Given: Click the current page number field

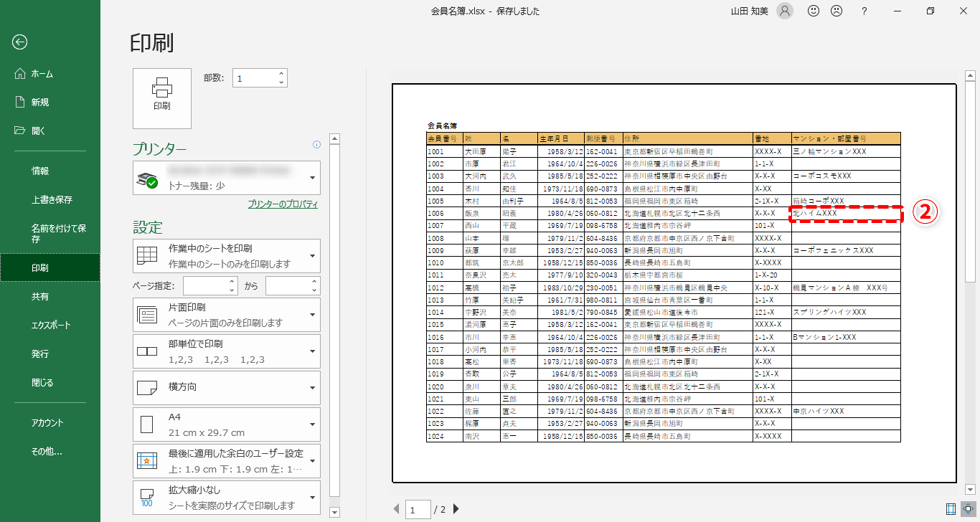Looking at the screenshot, I should (x=418, y=510).
